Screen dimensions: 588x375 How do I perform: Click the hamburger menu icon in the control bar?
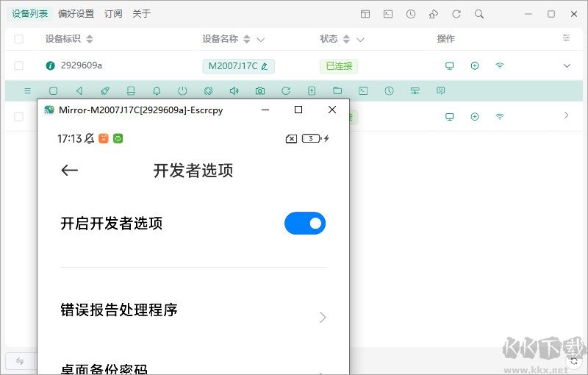click(27, 90)
